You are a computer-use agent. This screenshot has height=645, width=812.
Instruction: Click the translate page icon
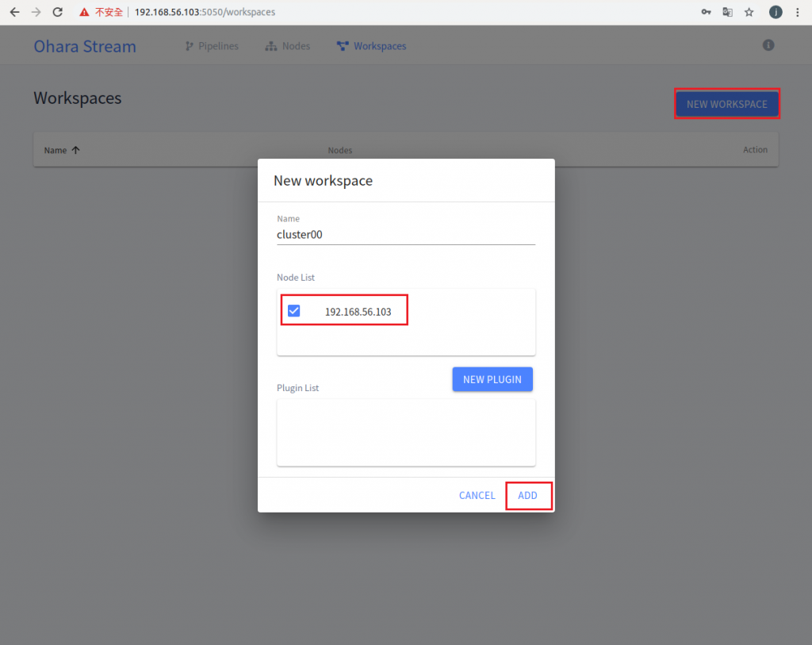(728, 12)
